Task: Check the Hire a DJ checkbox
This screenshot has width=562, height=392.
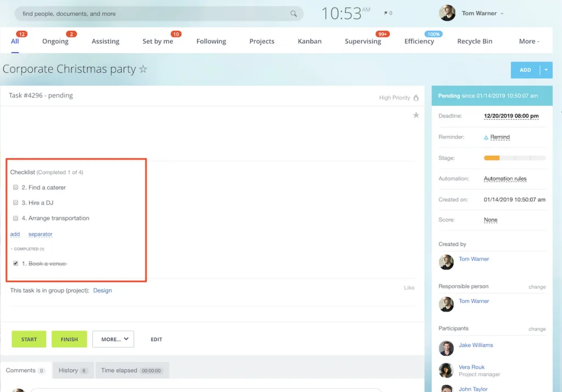Action: (x=16, y=203)
